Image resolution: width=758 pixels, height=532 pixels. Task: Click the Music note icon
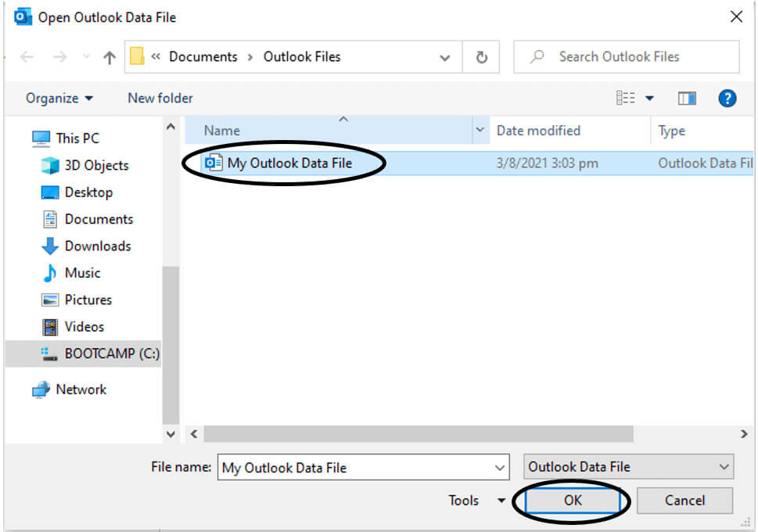(50, 273)
